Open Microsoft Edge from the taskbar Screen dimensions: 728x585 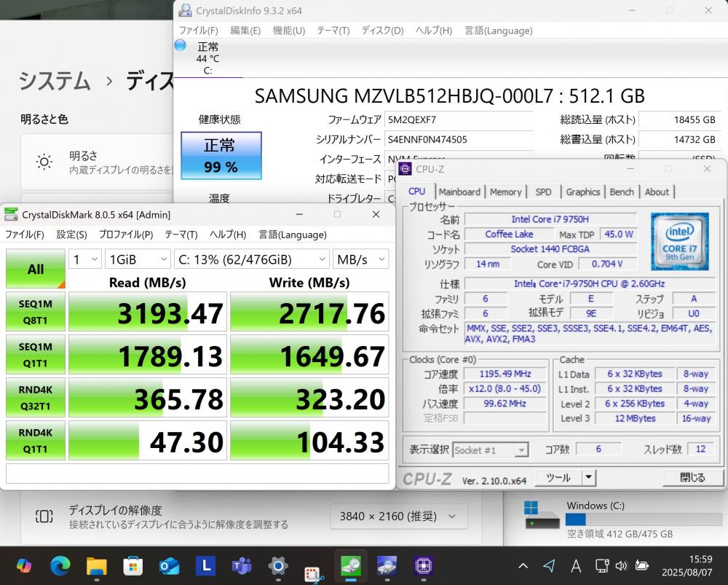tap(60, 565)
